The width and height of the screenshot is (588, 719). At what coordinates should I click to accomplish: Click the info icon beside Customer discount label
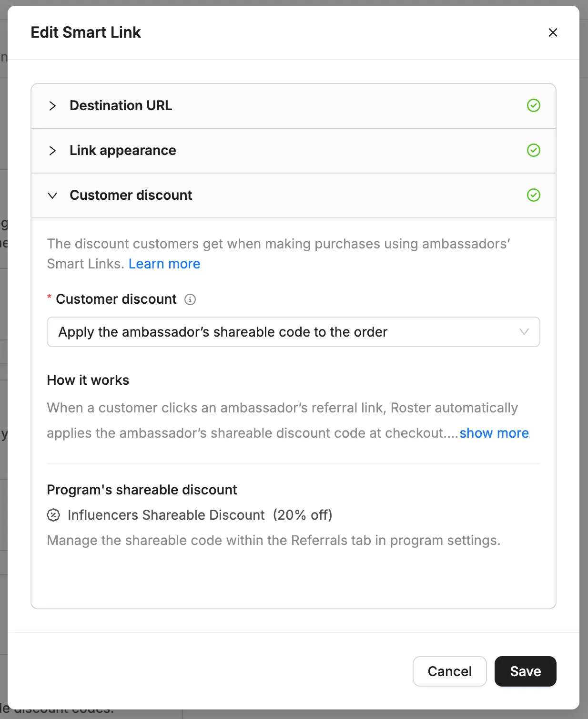click(190, 299)
